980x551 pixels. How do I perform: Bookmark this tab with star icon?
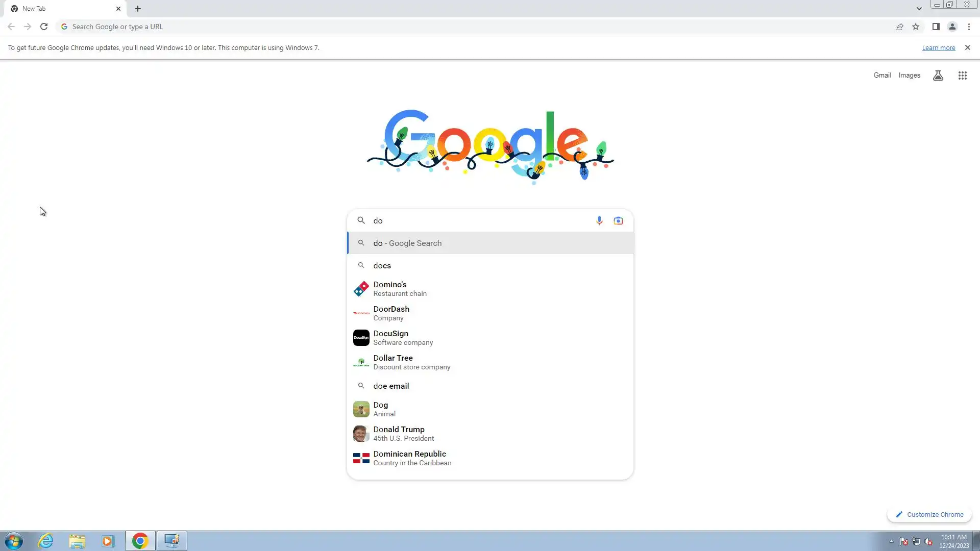click(916, 27)
